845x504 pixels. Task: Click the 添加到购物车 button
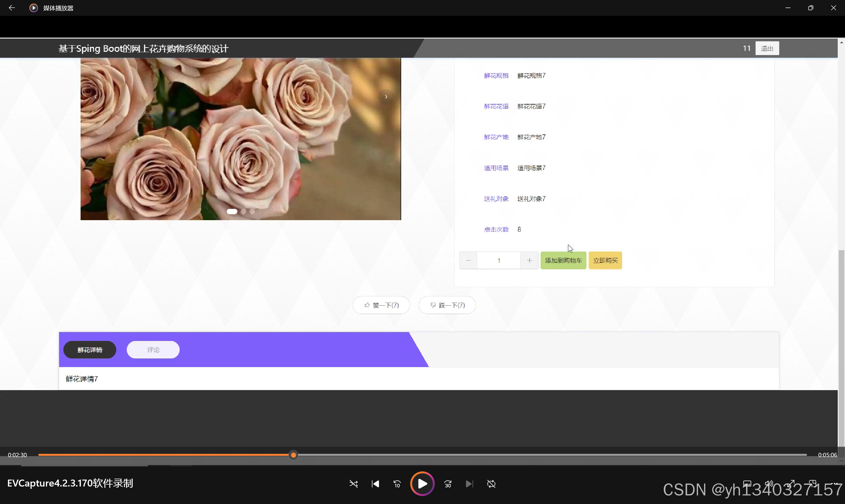563,260
